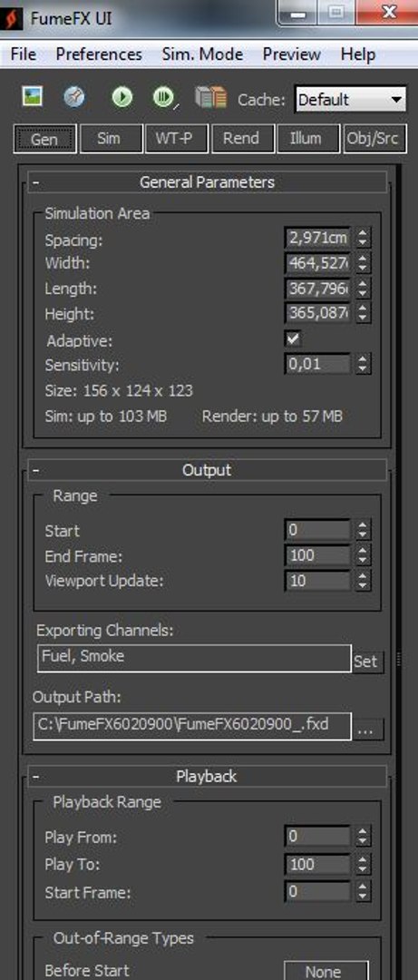Adjust the Play From spinner arrows
The width and height of the screenshot is (418, 980).
363,837
